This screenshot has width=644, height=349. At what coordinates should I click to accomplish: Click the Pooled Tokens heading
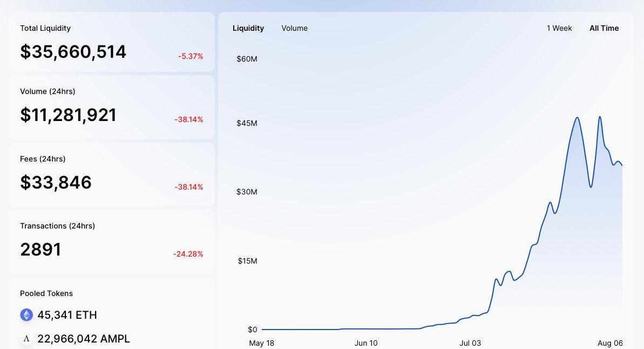[46, 293]
